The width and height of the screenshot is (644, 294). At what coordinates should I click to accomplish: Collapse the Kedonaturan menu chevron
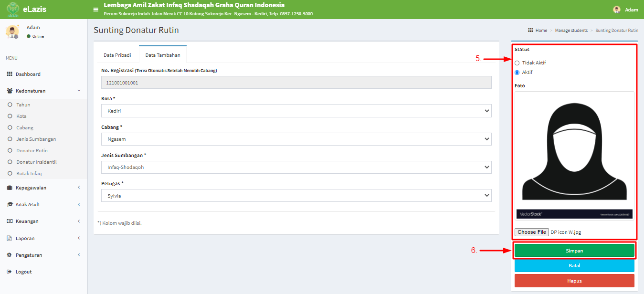[79, 91]
